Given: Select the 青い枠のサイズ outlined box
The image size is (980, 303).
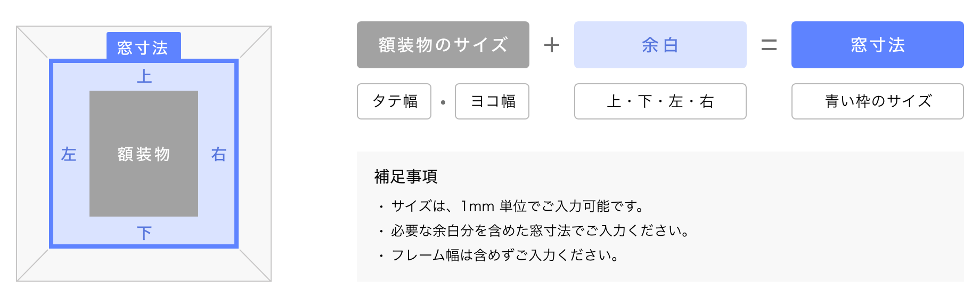Looking at the screenshot, I should point(877,101).
